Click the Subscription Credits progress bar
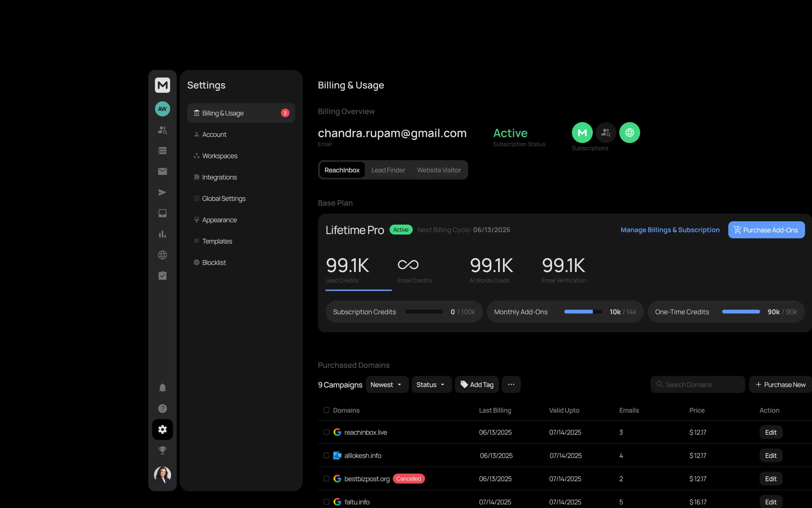The image size is (812, 508). tap(424, 312)
